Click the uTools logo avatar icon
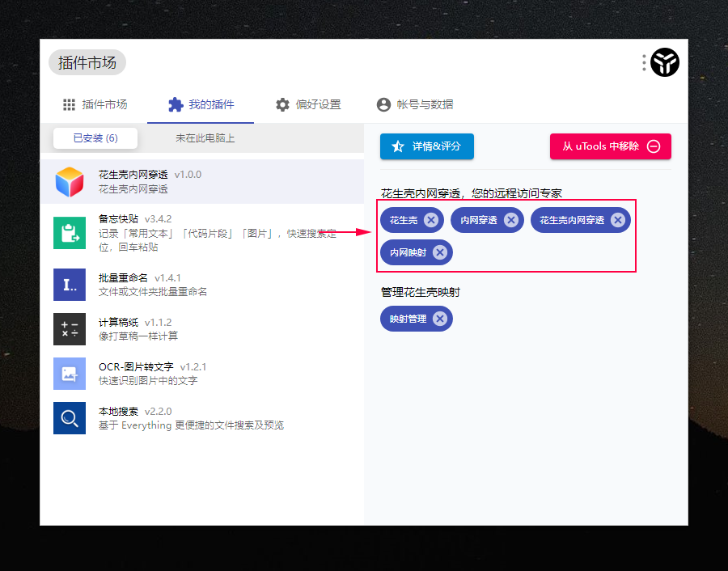Viewport: 728px width, 571px height. (x=664, y=62)
